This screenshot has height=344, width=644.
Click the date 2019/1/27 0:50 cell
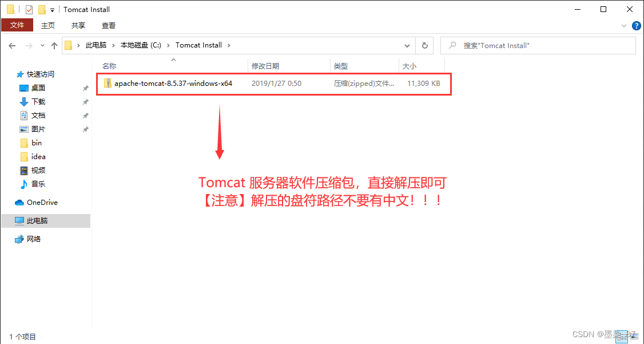click(276, 84)
